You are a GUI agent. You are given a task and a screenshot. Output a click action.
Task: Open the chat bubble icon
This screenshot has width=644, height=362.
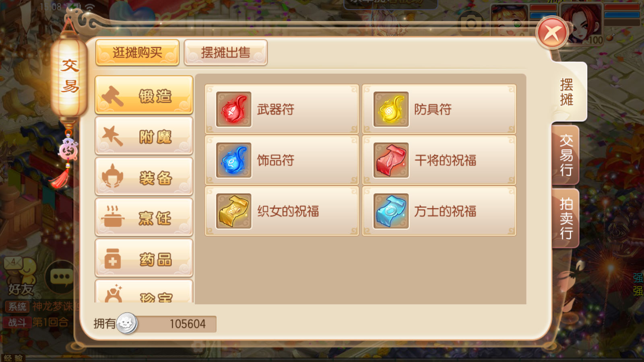click(61, 277)
